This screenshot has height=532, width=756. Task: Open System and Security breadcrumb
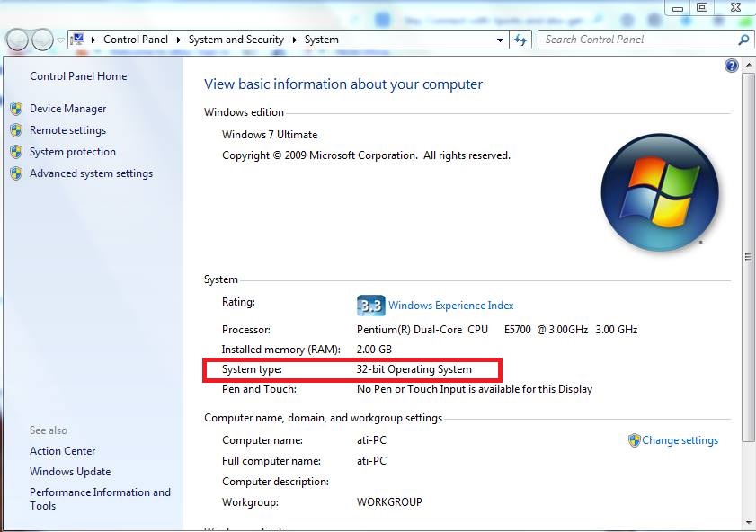click(x=236, y=40)
